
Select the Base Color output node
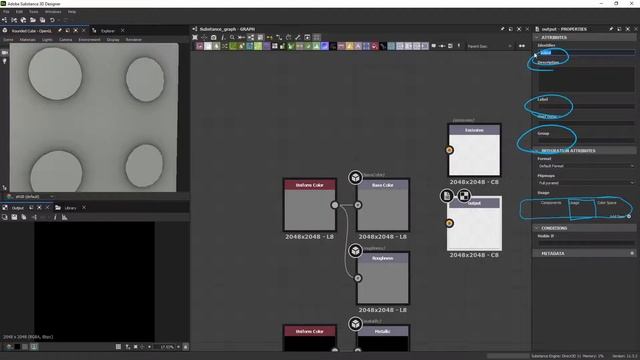coord(383,205)
